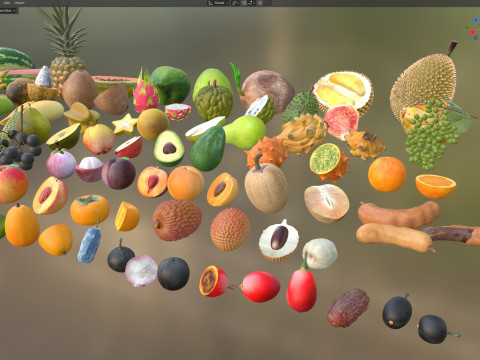Toggle the snapping magnet icon
Image resolution: width=480 pixels, height=360 pixels.
244,3
